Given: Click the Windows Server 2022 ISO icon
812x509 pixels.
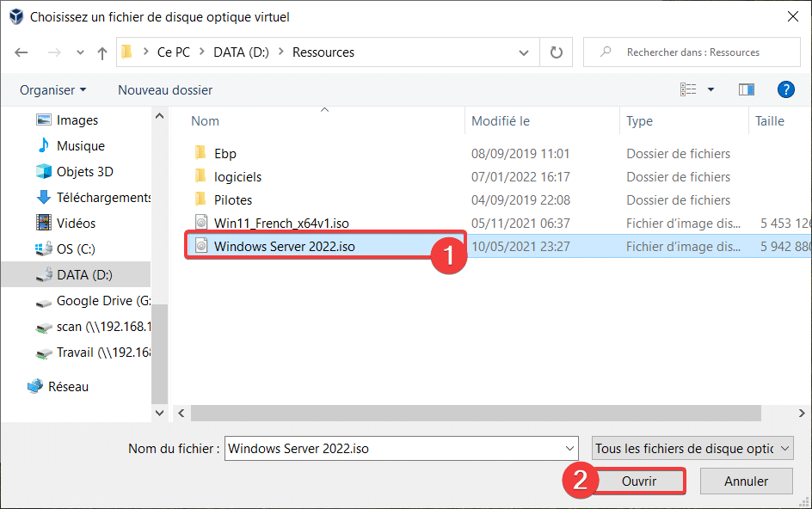Looking at the screenshot, I should tap(201, 245).
